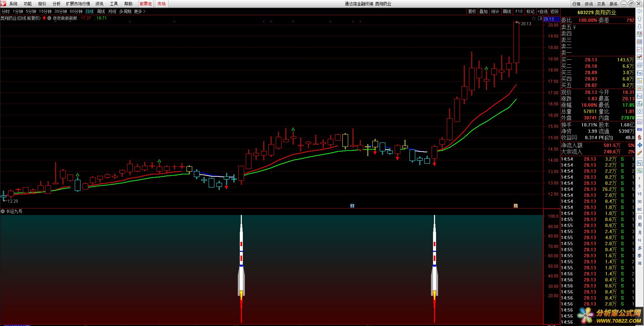
Task: Click the down arrow sidebar icon
Action: (640, 26)
